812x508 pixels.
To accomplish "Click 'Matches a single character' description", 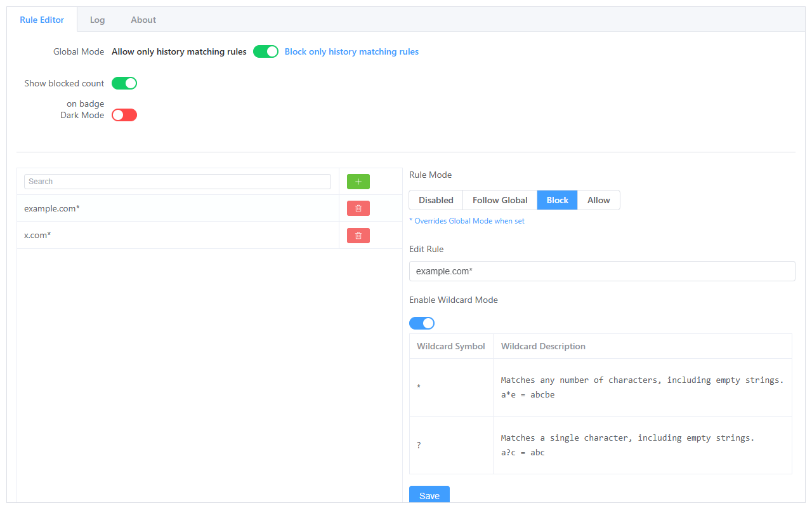I will (642, 445).
